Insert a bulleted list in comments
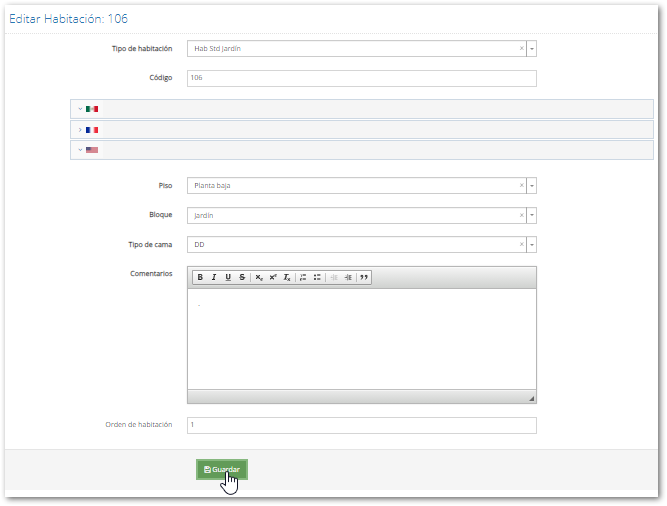This screenshot has width=667, height=506. [317, 277]
